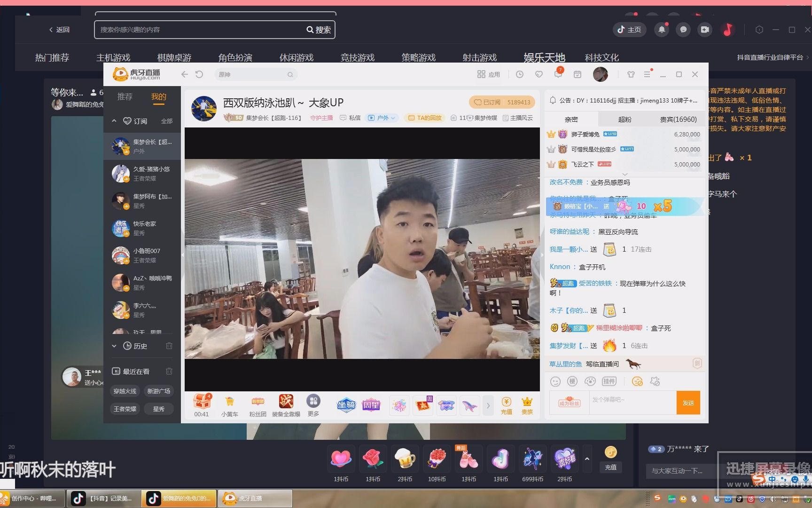Open the emoji picker in Huya chat

555,381
